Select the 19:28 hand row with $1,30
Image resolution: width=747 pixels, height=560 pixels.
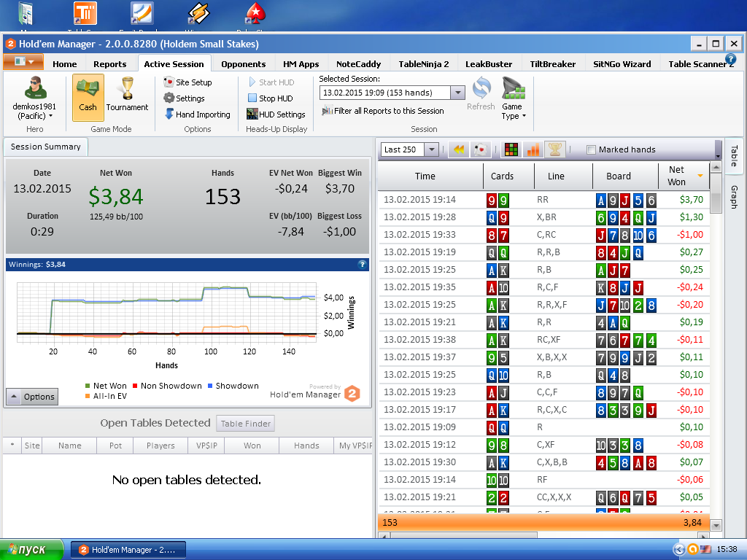pos(543,217)
